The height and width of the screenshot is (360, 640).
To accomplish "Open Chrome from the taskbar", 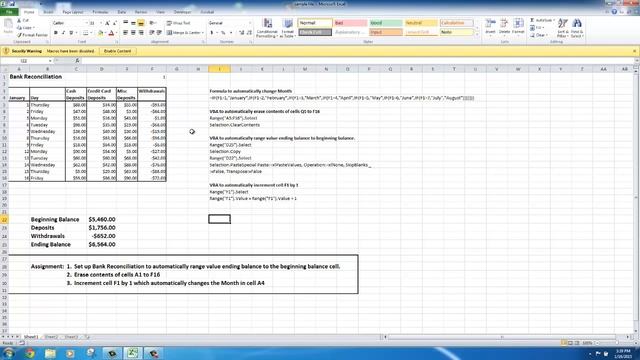I will (x=29, y=353).
